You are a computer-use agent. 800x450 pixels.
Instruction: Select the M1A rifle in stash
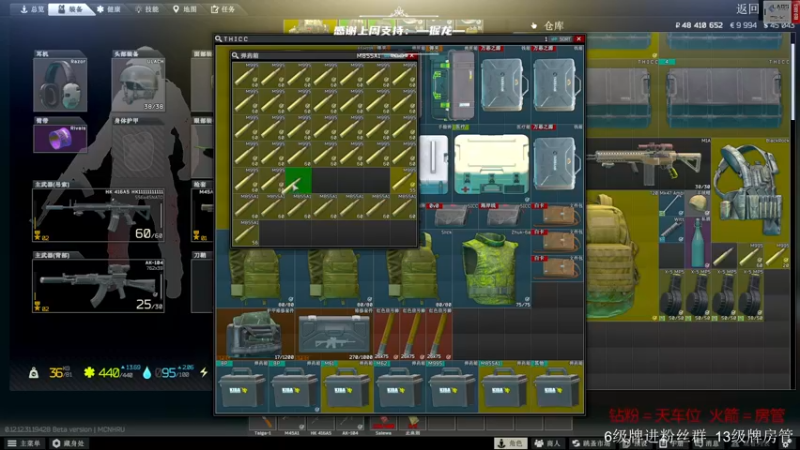[649, 163]
